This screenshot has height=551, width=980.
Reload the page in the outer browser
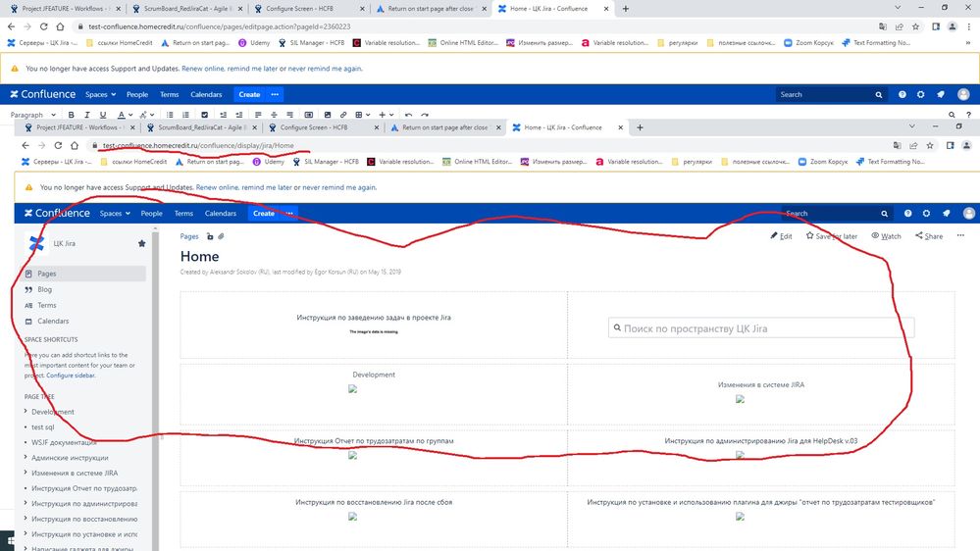[x=44, y=26]
